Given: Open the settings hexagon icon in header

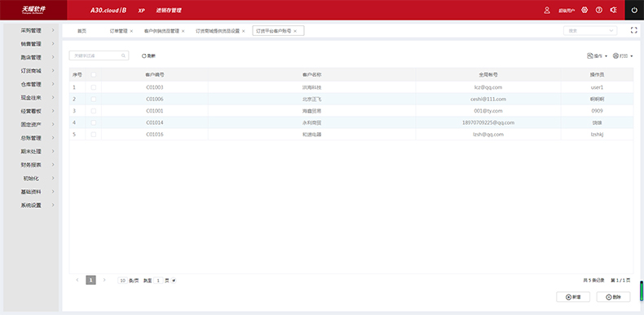Looking at the screenshot, I should (x=584, y=10).
